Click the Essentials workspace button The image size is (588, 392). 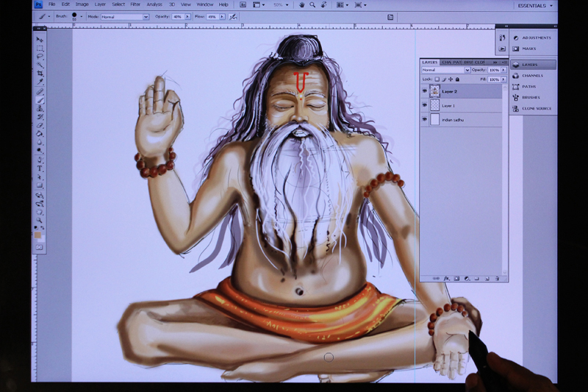tap(531, 5)
